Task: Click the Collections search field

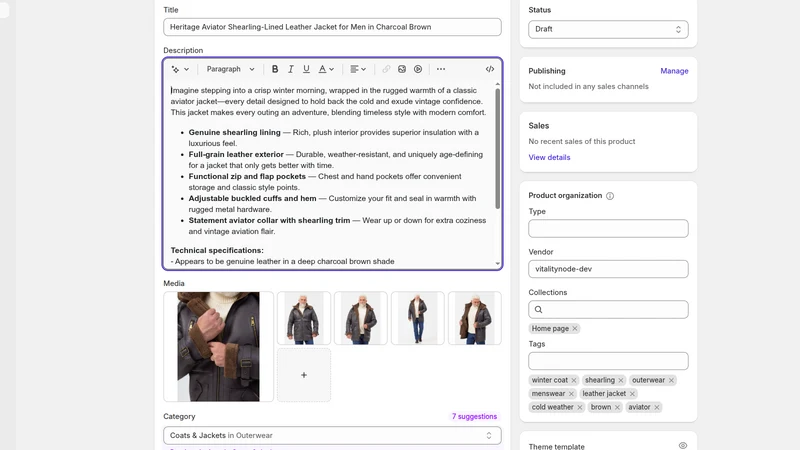Action: tap(608, 310)
